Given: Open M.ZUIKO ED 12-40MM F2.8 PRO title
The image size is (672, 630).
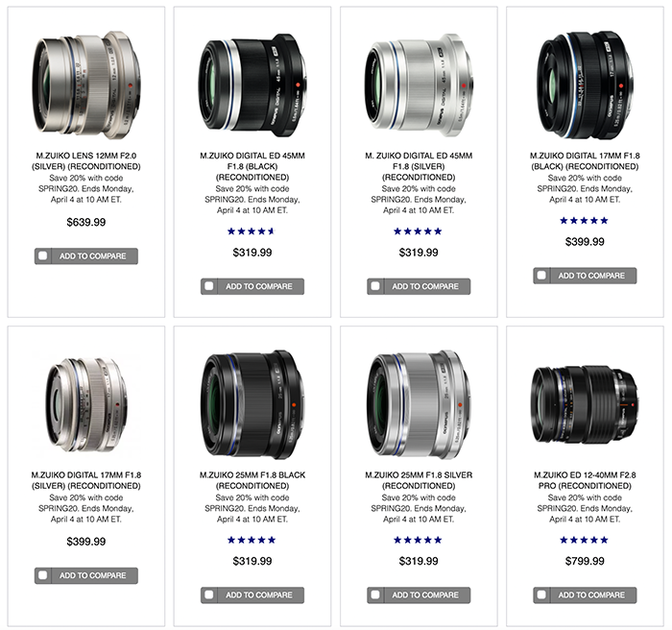Looking at the screenshot, I should pos(585,480).
